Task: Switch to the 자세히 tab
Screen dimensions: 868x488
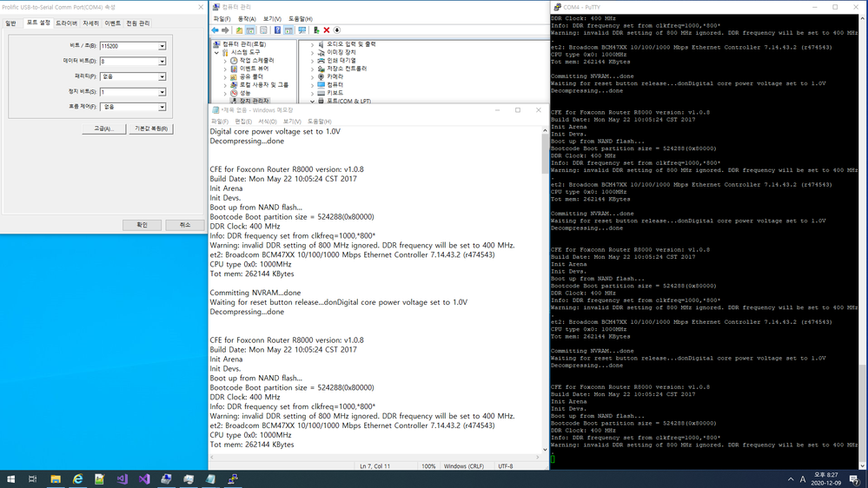Action: coord(90,23)
